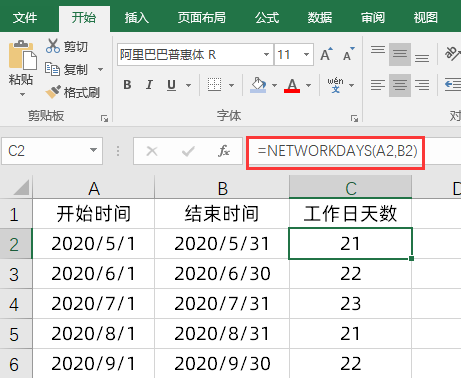
Task: Switch to the 插入 (Insert) tab
Action: tap(137, 17)
